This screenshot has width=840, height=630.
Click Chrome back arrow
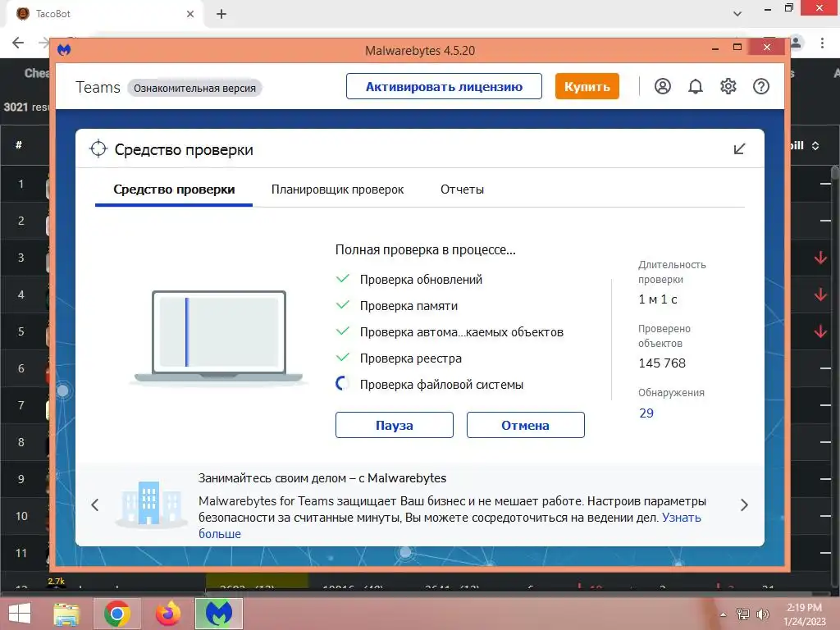click(18, 43)
